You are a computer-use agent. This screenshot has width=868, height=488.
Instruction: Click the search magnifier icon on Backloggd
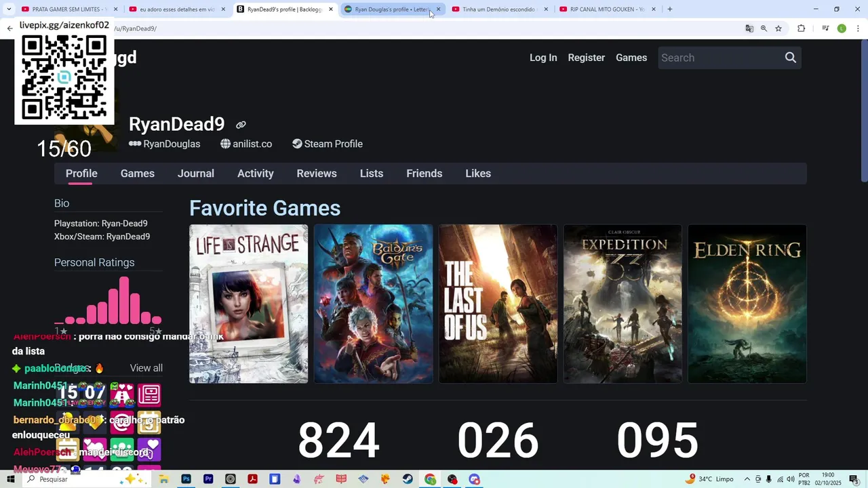790,58
